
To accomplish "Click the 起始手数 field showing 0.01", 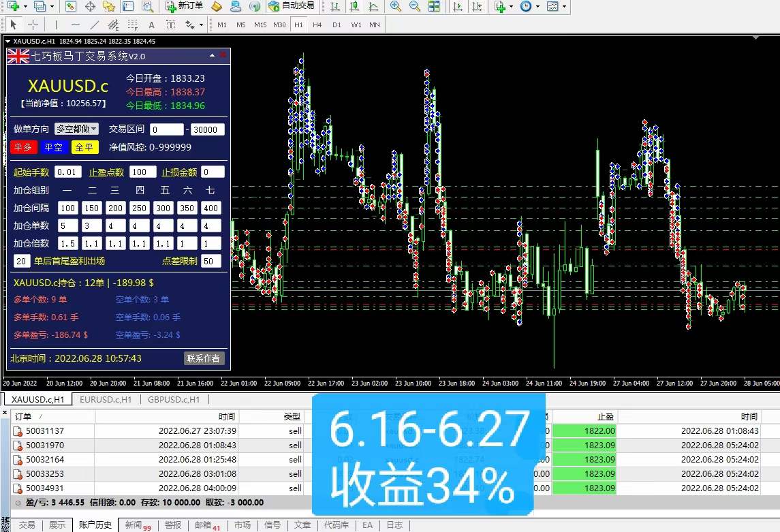I will 68,172.
